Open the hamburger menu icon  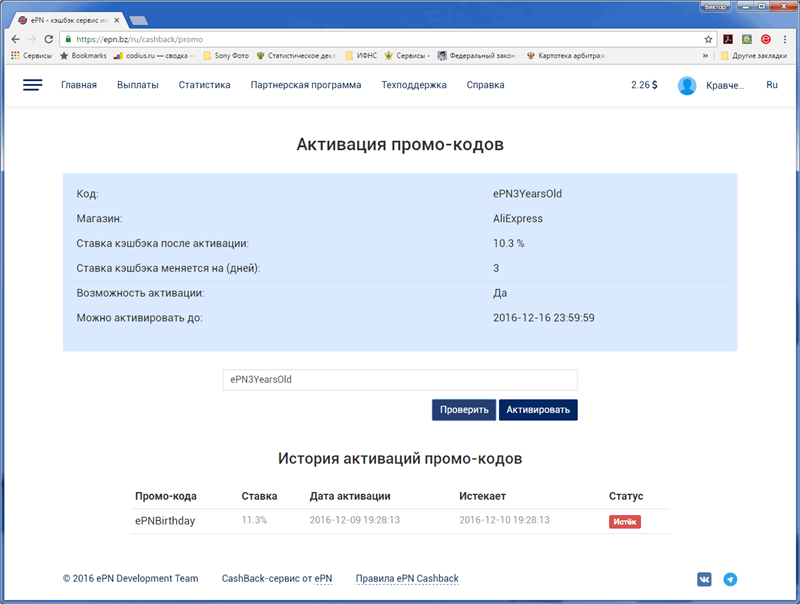[32, 86]
